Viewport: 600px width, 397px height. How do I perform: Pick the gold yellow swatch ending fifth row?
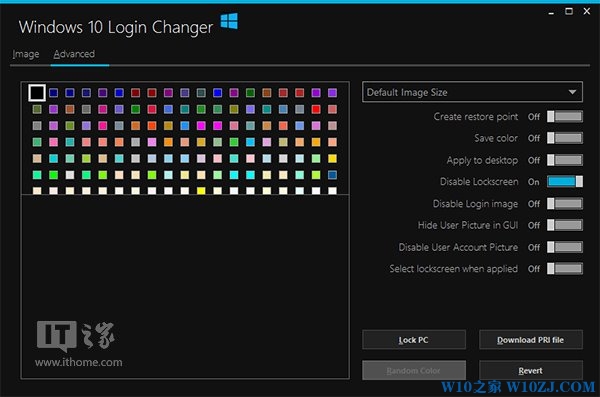[x=333, y=158]
